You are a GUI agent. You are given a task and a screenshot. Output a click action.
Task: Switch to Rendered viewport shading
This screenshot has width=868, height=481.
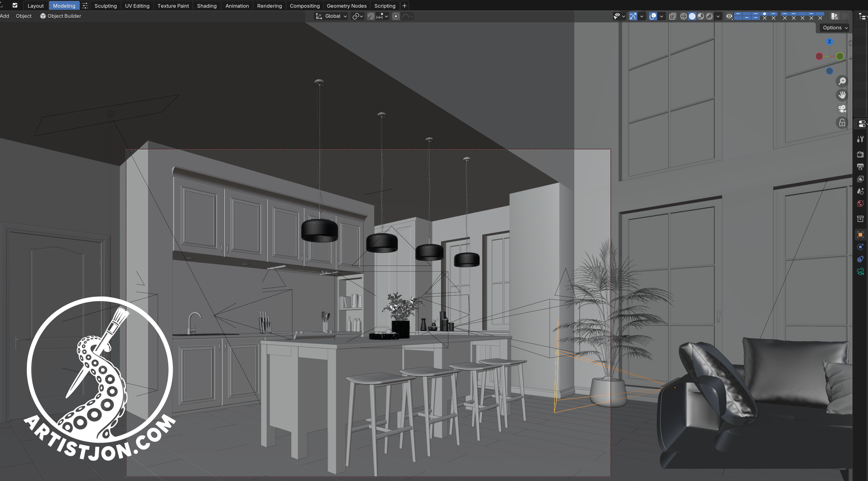click(x=709, y=16)
